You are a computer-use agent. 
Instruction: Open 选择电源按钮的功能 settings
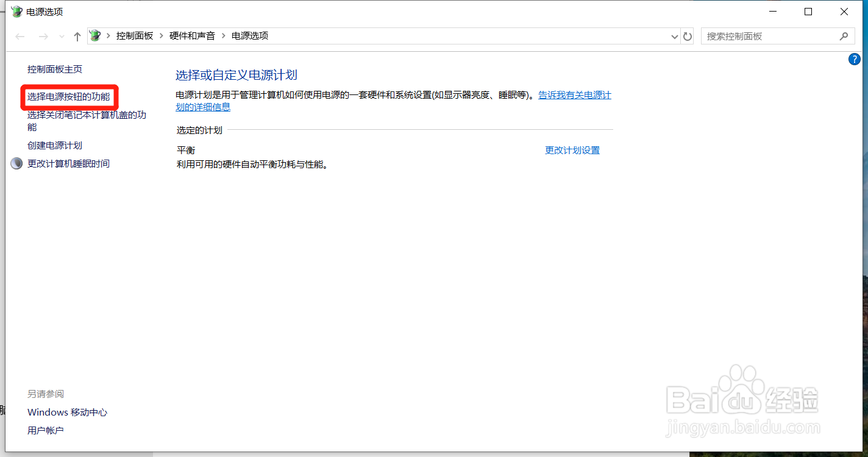[x=68, y=96]
